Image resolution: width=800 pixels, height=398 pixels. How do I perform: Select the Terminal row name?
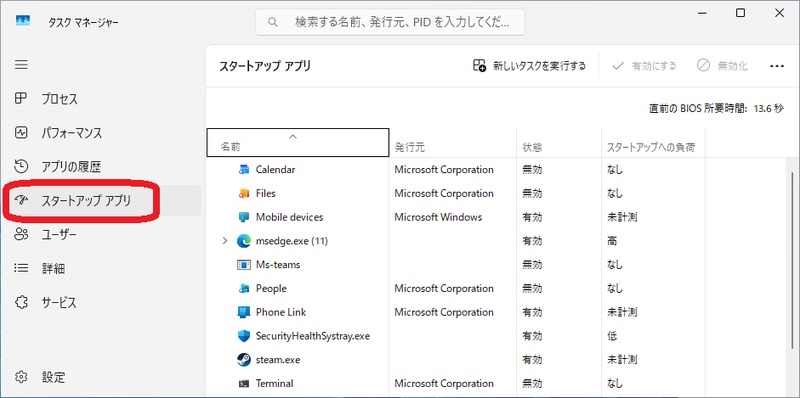point(274,383)
